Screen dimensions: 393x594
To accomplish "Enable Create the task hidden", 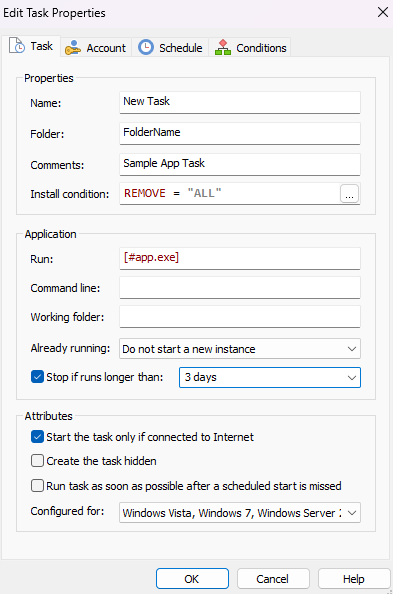I will 37,461.
